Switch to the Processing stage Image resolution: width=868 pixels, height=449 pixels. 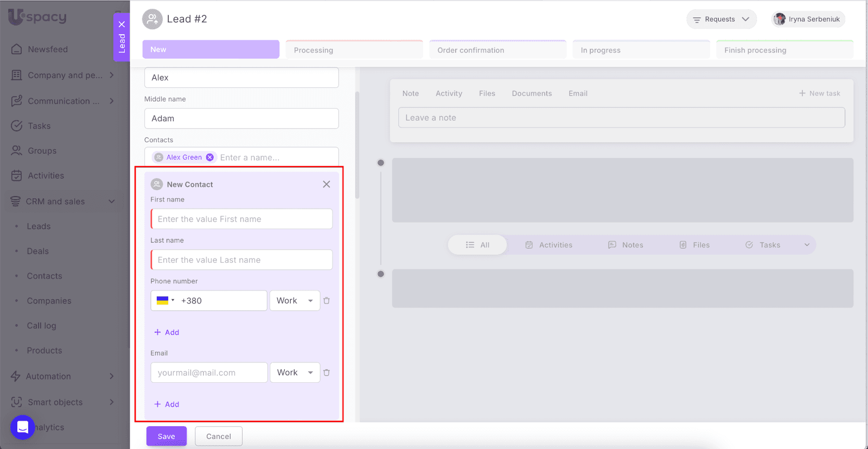(x=354, y=50)
